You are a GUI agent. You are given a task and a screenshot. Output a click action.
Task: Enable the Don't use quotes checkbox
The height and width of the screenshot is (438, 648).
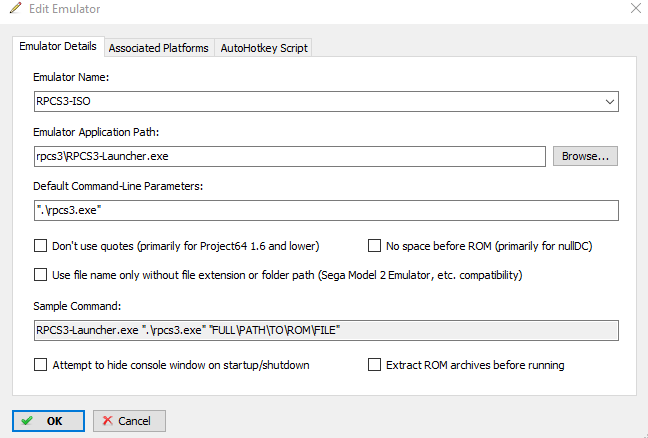click(x=40, y=246)
